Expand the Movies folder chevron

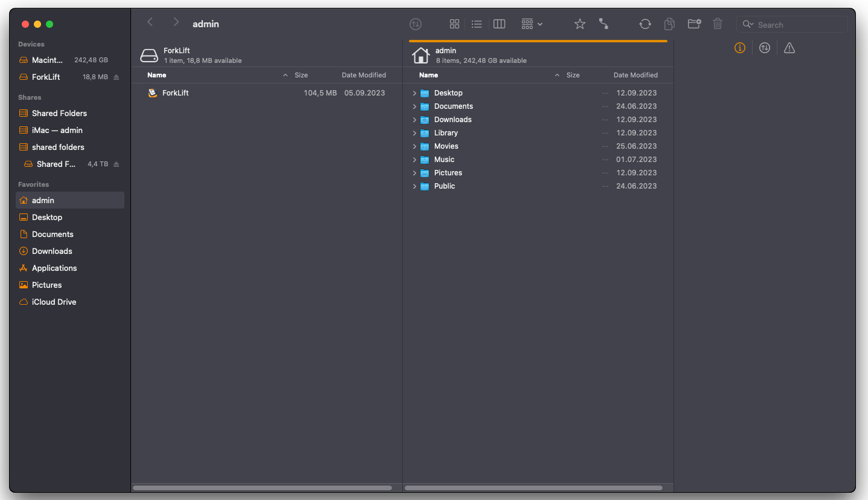click(x=414, y=146)
